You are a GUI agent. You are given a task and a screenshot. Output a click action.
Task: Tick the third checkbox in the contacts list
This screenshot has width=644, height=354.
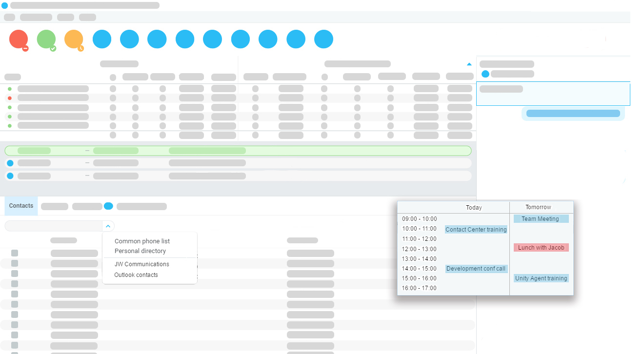click(x=15, y=273)
